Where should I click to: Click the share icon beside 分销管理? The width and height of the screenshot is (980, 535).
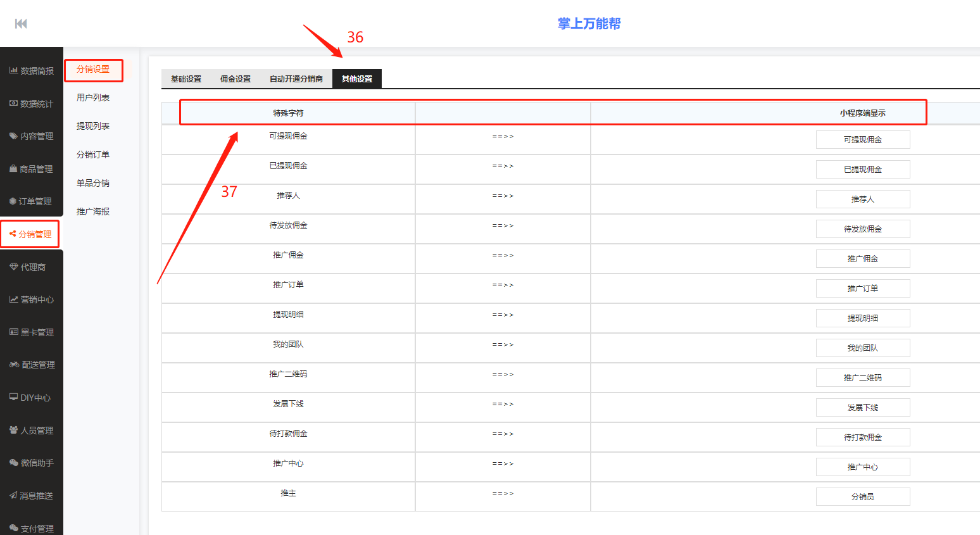(x=13, y=234)
